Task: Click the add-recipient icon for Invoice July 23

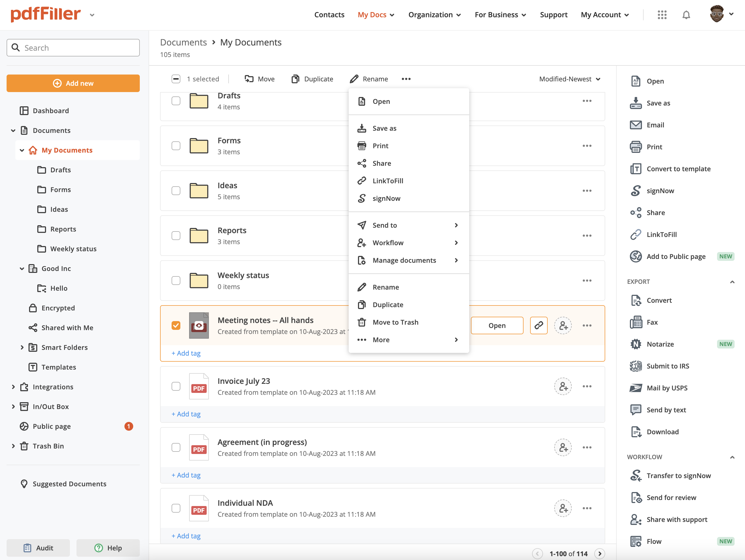Action: 562,386
